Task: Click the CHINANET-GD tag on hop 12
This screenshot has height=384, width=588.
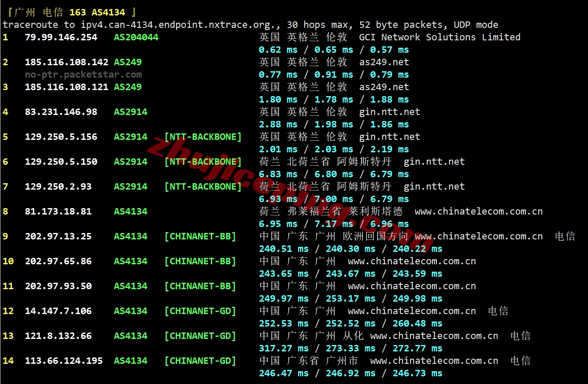Action: click(200, 311)
